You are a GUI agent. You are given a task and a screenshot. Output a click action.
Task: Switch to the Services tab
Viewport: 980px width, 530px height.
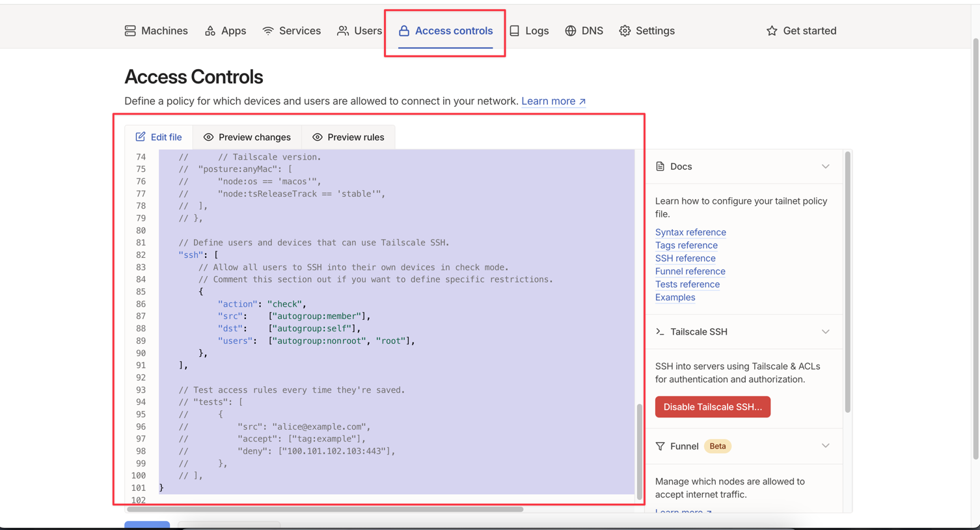pyautogui.click(x=292, y=31)
